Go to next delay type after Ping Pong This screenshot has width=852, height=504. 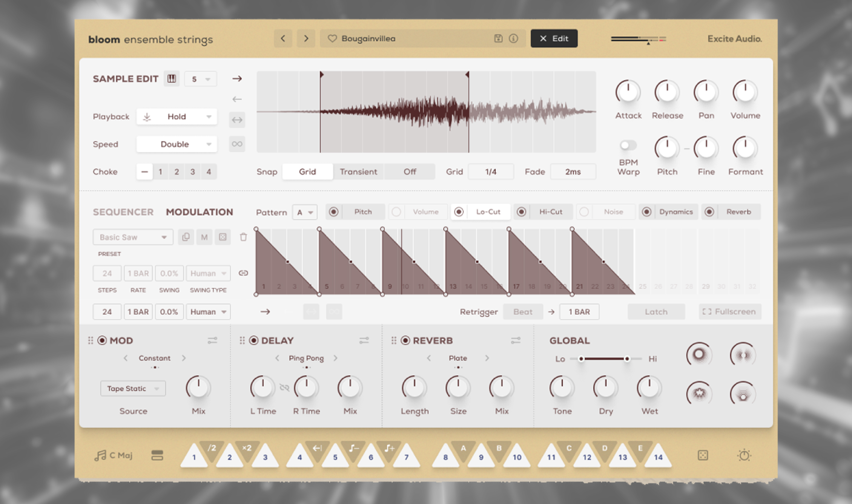pyautogui.click(x=335, y=358)
